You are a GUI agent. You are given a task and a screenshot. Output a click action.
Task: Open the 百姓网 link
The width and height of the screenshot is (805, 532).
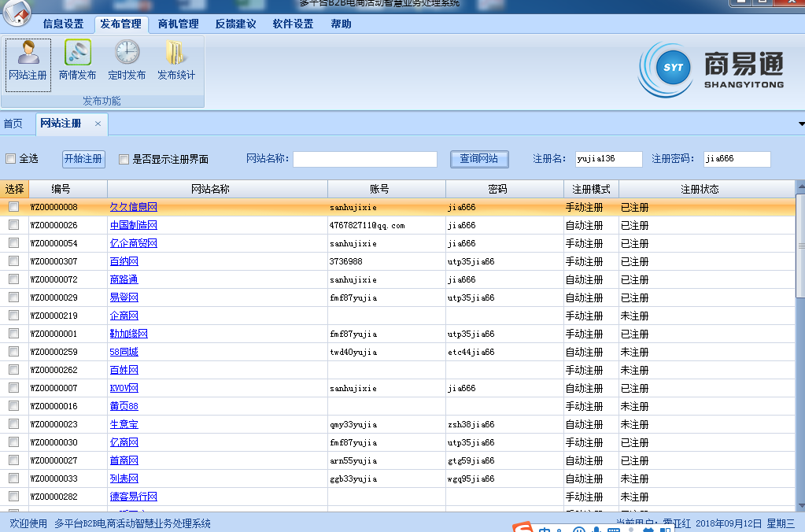tap(124, 370)
